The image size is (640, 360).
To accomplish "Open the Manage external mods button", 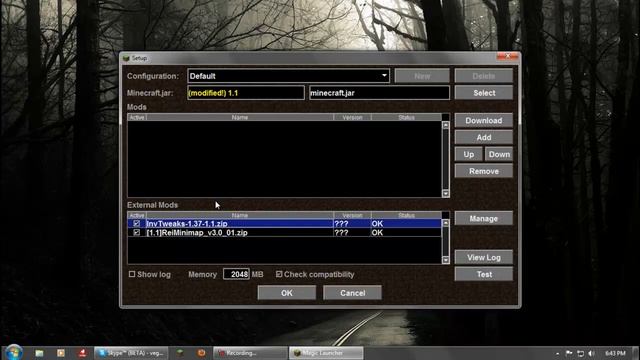I will coord(484,218).
